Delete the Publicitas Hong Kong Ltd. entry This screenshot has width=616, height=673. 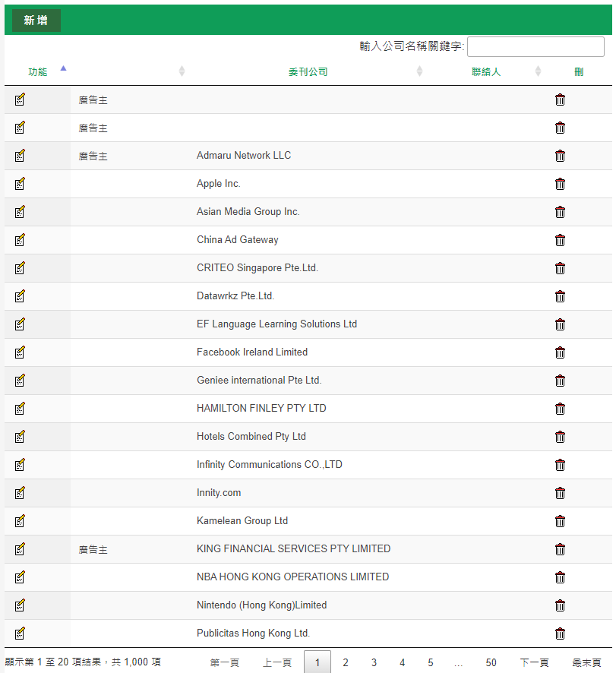(x=560, y=634)
